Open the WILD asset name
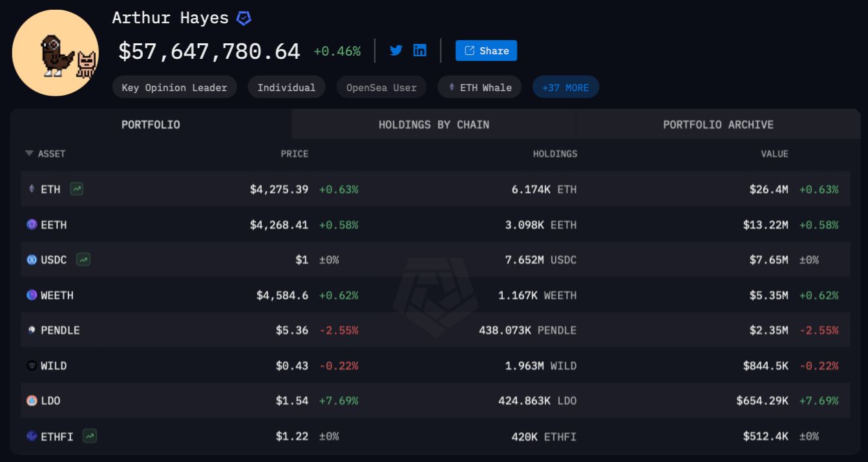The width and height of the screenshot is (868, 462). 54,366
